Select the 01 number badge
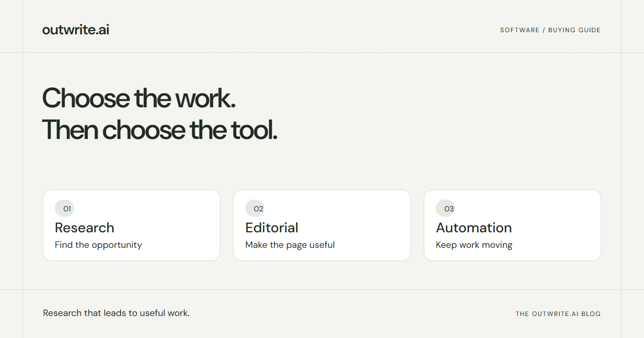Image resolution: width=644 pixels, height=338 pixels. pyautogui.click(x=64, y=209)
